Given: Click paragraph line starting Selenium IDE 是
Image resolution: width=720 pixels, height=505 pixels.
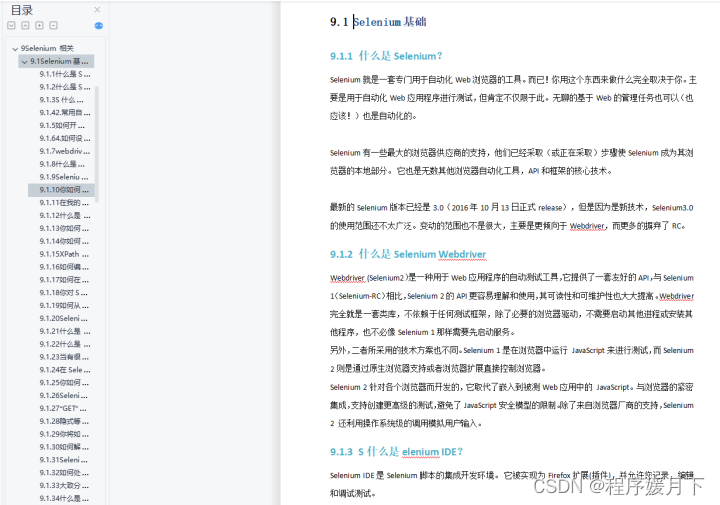Looking at the screenshot, I should [512, 475].
